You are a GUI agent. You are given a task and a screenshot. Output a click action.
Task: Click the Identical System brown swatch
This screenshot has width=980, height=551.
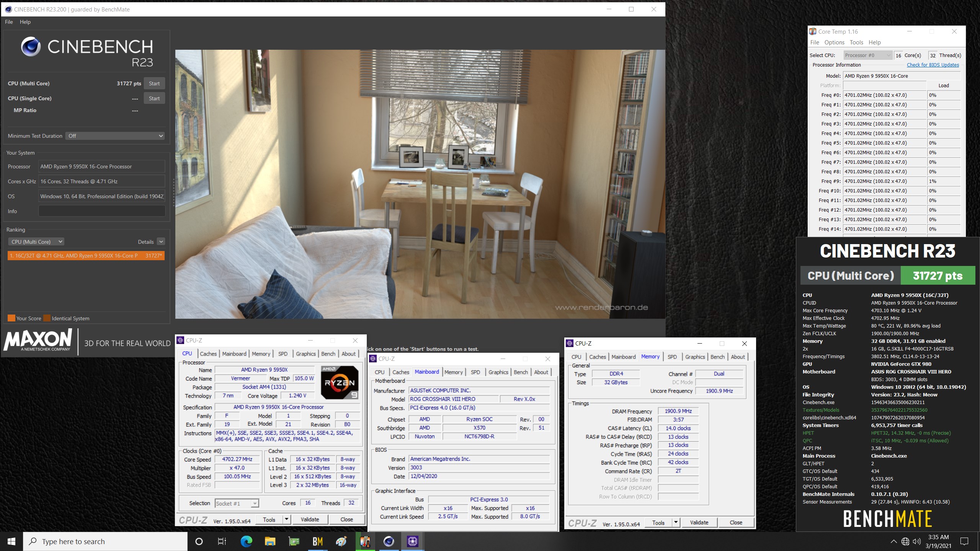coord(47,318)
